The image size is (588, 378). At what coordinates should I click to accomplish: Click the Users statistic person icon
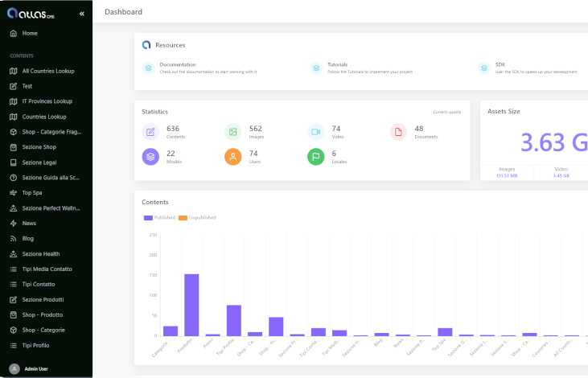[232, 157]
